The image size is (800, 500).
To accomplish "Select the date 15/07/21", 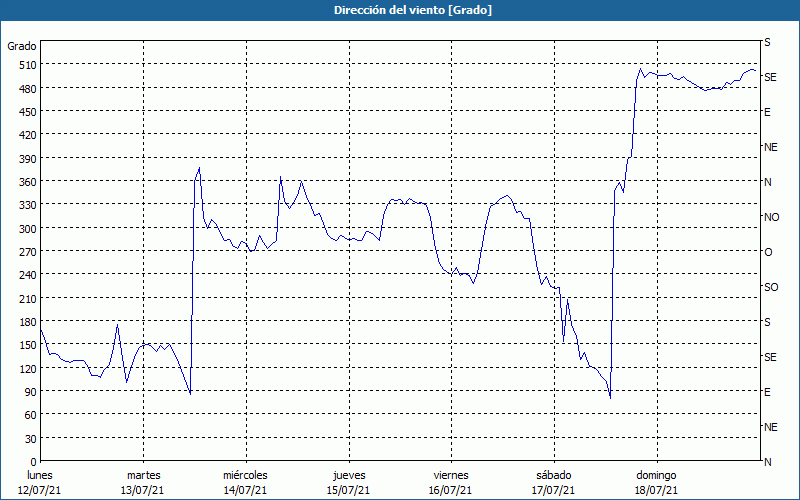I will click(348, 490).
